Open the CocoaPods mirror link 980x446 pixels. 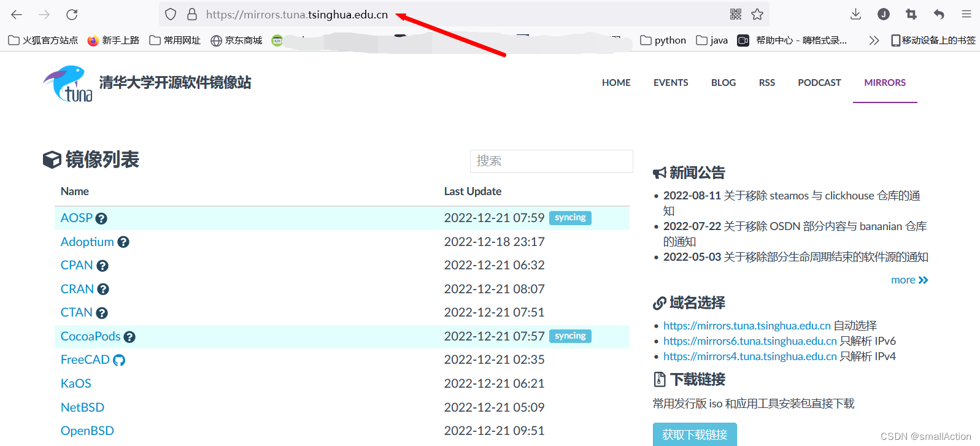tap(91, 336)
